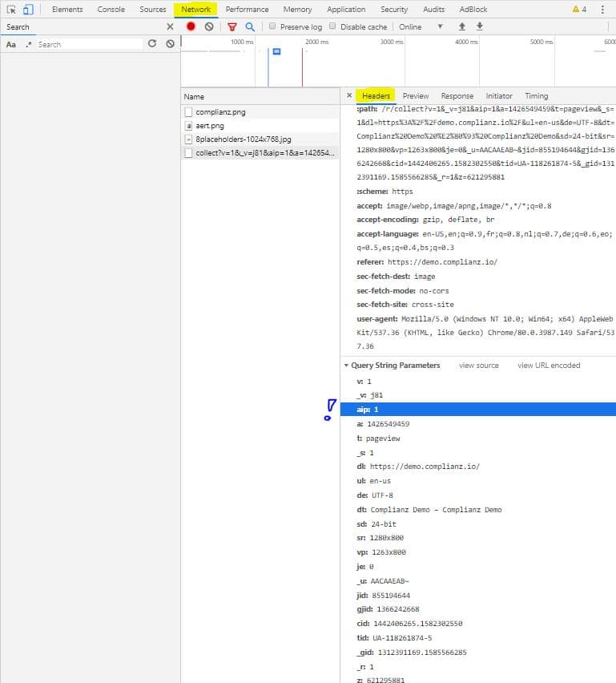
Task: Open the DevTools more options menu
Action: (x=601, y=10)
